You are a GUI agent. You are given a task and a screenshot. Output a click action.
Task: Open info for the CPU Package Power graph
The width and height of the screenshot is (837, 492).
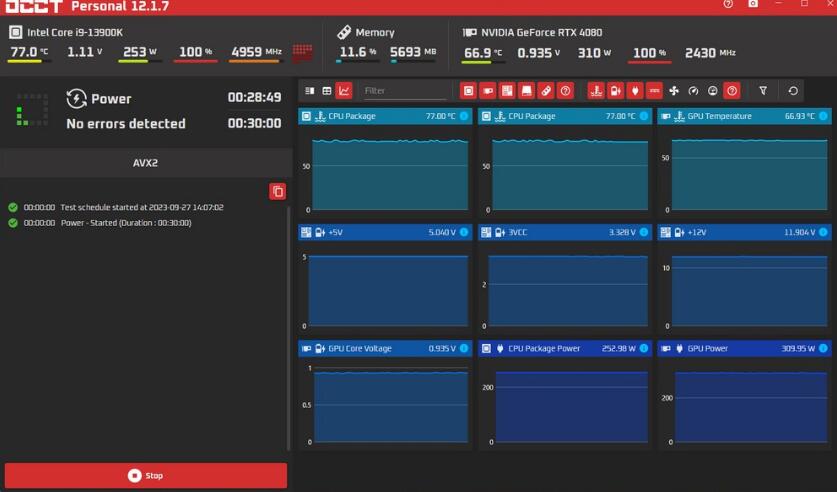[x=644, y=348]
